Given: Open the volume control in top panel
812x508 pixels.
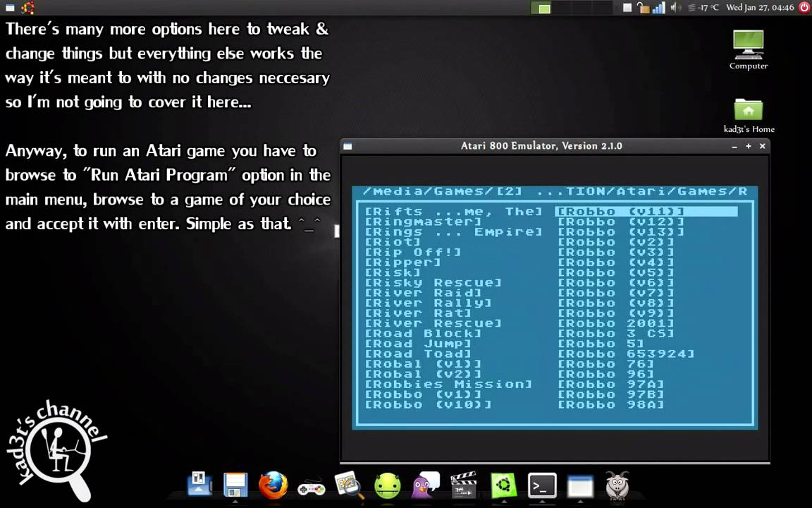Looking at the screenshot, I should [676, 7].
